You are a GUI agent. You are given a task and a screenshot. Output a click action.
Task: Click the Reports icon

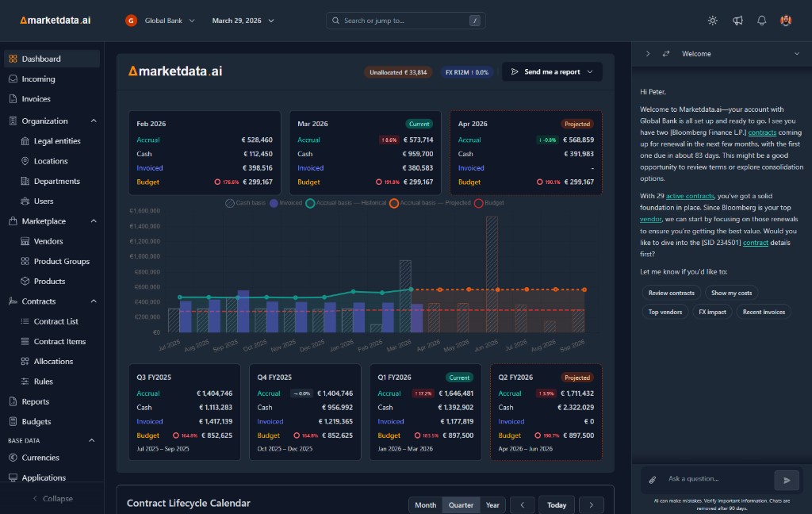(x=13, y=401)
